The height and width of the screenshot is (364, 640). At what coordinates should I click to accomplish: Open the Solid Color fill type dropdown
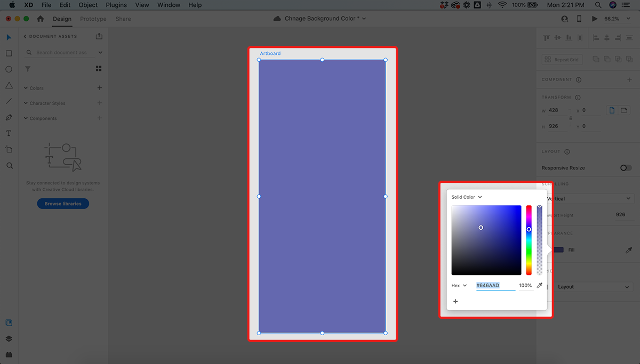pyautogui.click(x=467, y=197)
